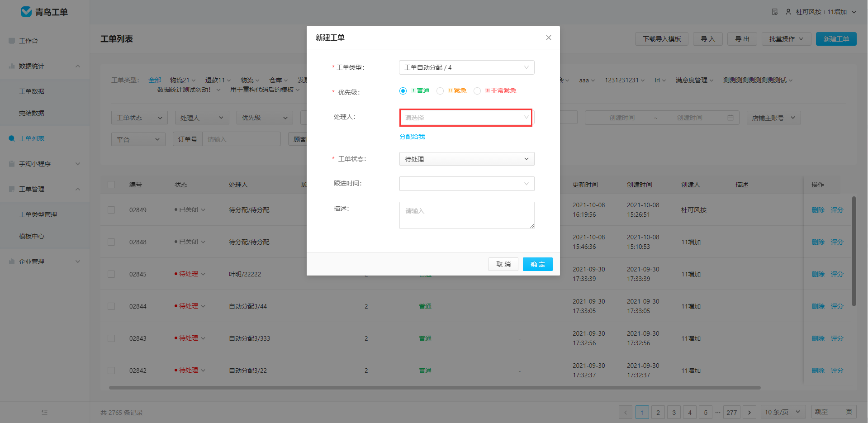Click the document icon beside user name
The image size is (868, 423).
[774, 12]
